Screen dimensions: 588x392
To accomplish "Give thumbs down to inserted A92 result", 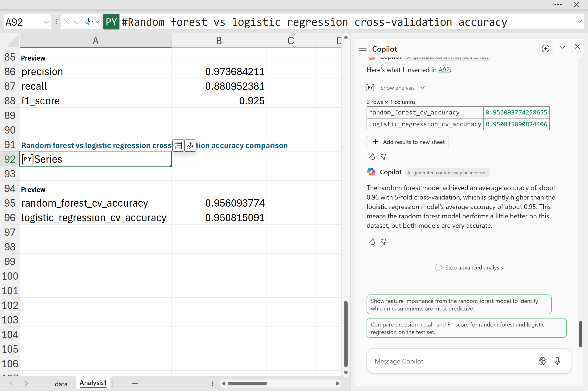I will 383,157.
